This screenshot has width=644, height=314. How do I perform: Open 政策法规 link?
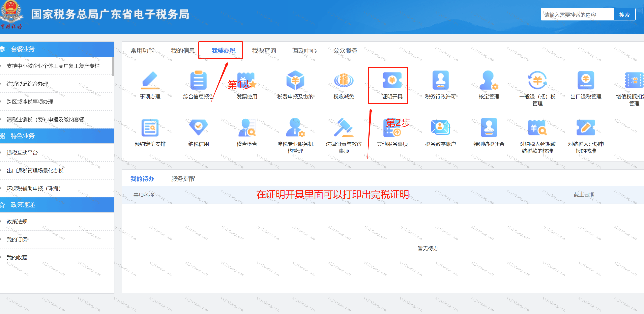pyautogui.click(x=17, y=221)
